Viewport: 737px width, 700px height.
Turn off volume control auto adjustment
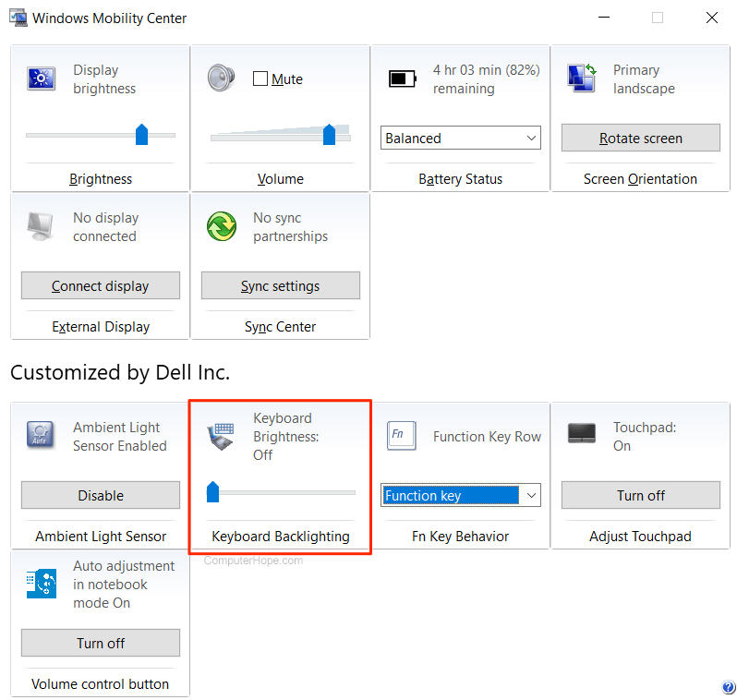point(101,643)
